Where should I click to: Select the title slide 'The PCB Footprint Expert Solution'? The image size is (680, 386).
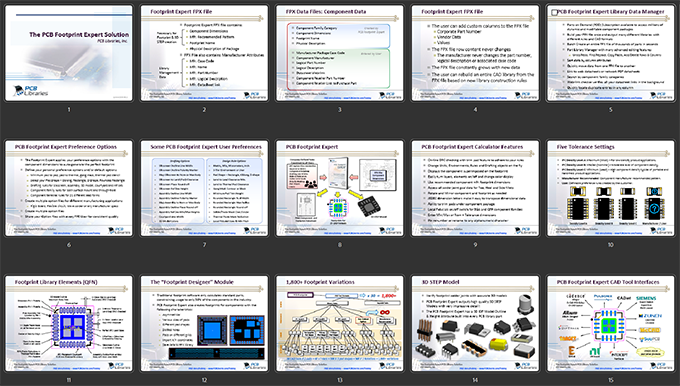69,53
